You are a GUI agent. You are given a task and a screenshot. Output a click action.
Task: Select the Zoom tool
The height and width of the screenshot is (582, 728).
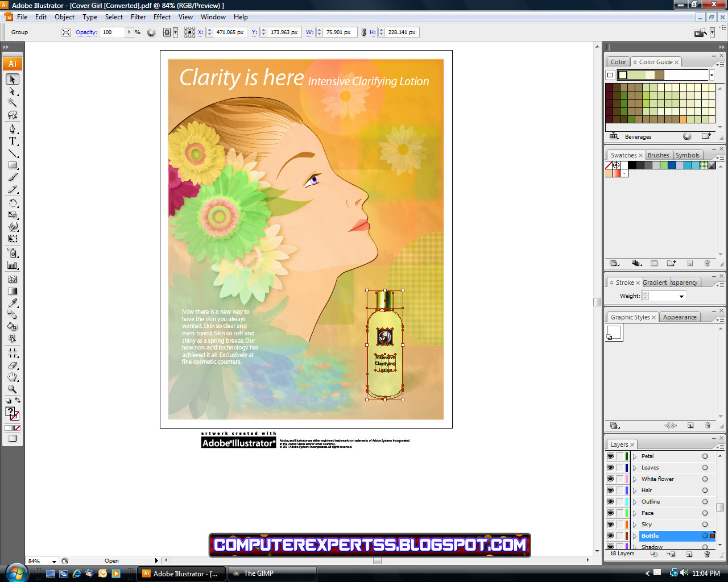pyautogui.click(x=13, y=389)
